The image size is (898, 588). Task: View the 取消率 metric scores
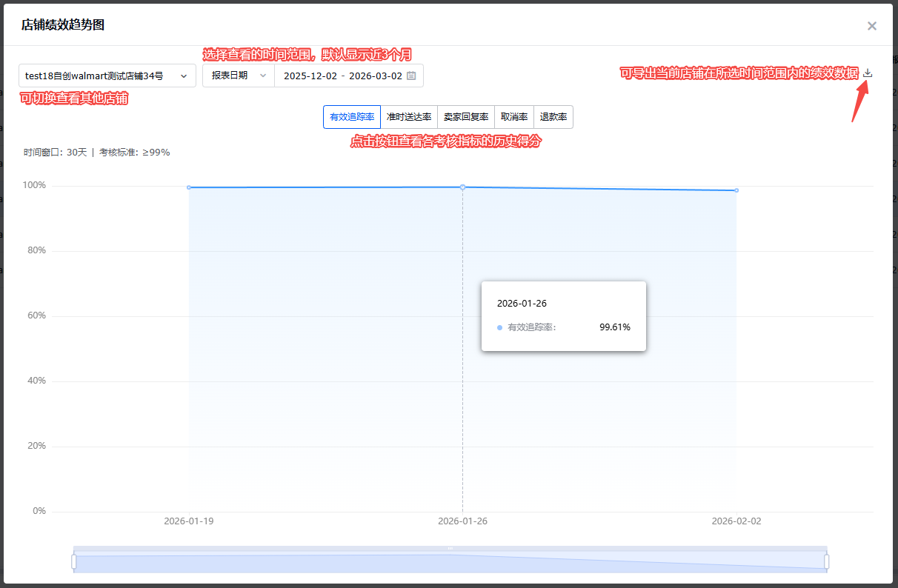click(513, 117)
